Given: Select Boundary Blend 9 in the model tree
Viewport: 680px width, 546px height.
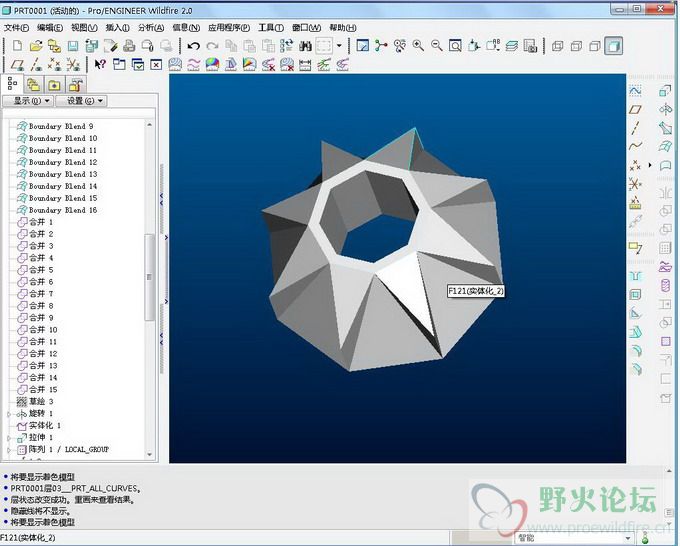Looking at the screenshot, I should 55,126.
